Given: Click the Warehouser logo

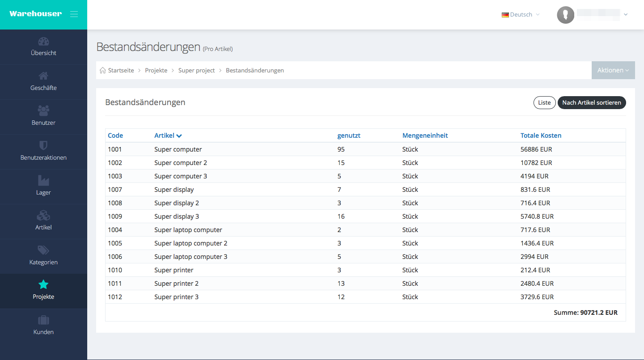Looking at the screenshot, I should coord(36,14).
